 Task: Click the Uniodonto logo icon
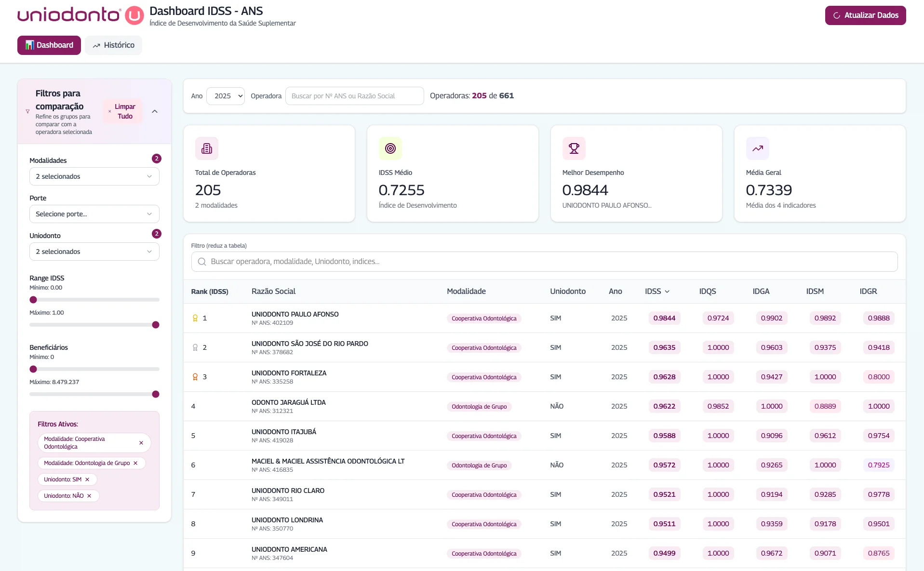[134, 15]
